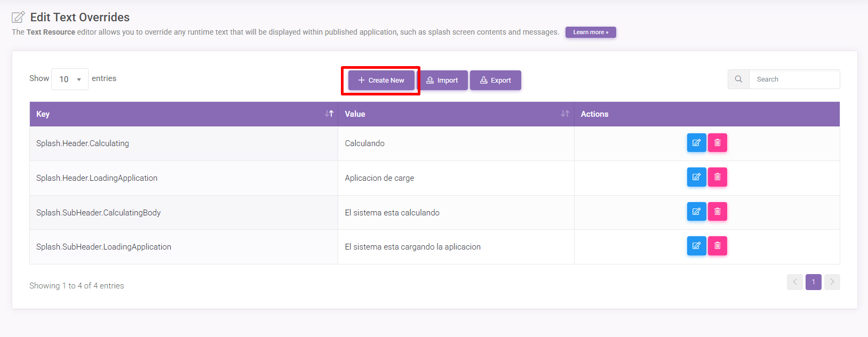
Task: Sort the table by Key column
Action: click(329, 114)
